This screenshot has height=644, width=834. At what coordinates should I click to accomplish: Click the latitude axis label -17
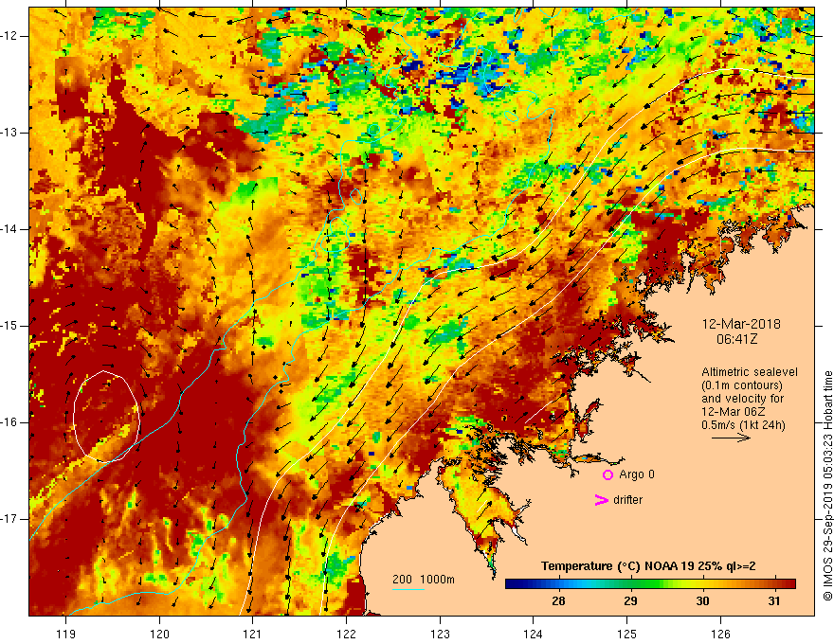(x=9, y=519)
